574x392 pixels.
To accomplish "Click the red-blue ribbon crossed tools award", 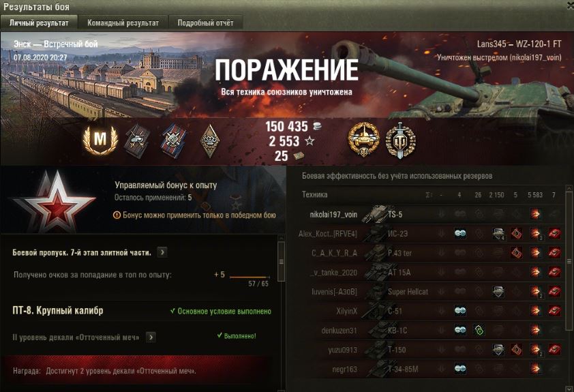I will 174,140.
